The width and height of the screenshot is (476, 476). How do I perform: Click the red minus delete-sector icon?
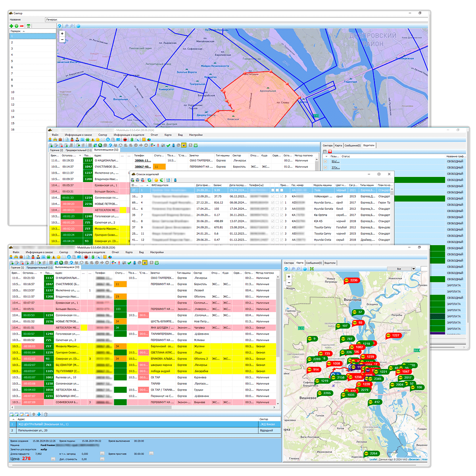[22, 26]
